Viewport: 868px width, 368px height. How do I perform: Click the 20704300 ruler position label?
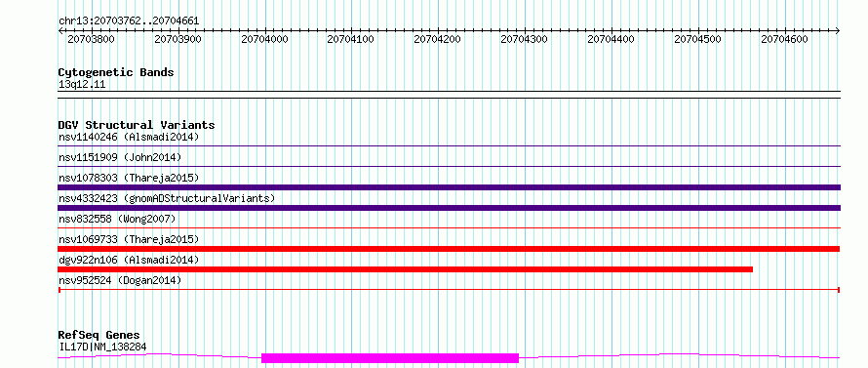[x=524, y=39]
